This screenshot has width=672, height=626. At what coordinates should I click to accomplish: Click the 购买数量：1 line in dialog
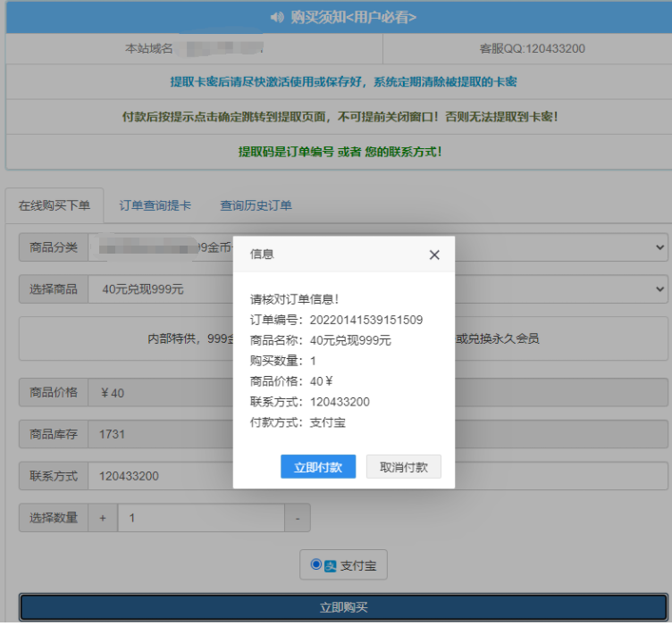pos(283,361)
